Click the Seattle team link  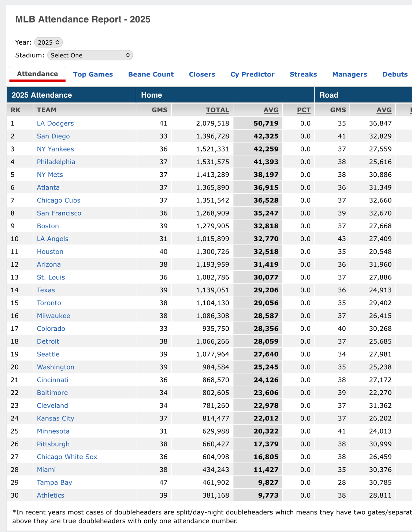(48, 354)
